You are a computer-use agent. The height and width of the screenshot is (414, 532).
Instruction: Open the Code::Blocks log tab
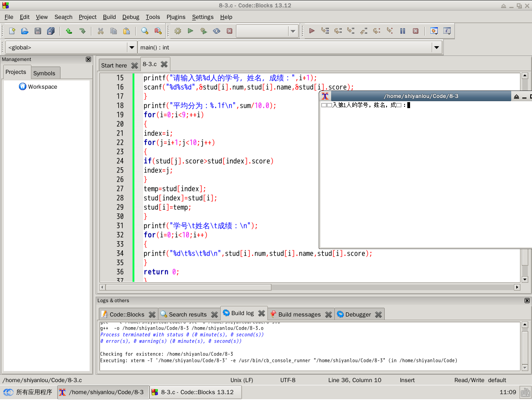[x=127, y=315]
